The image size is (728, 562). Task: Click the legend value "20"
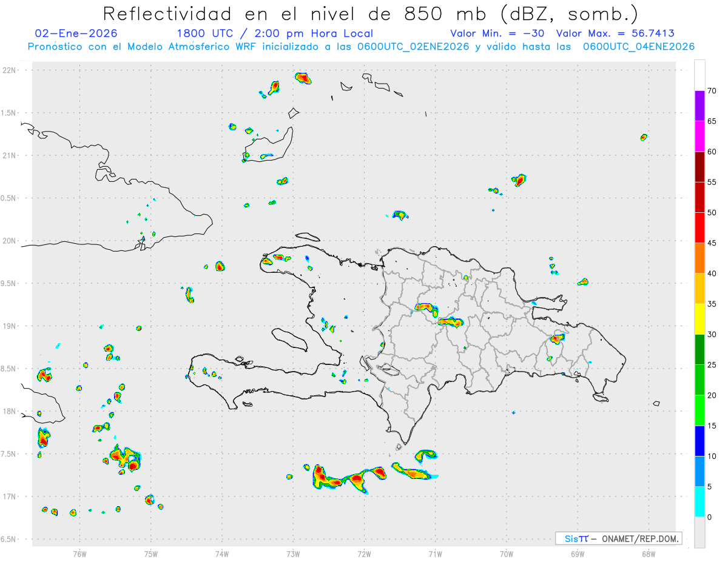[713, 395]
